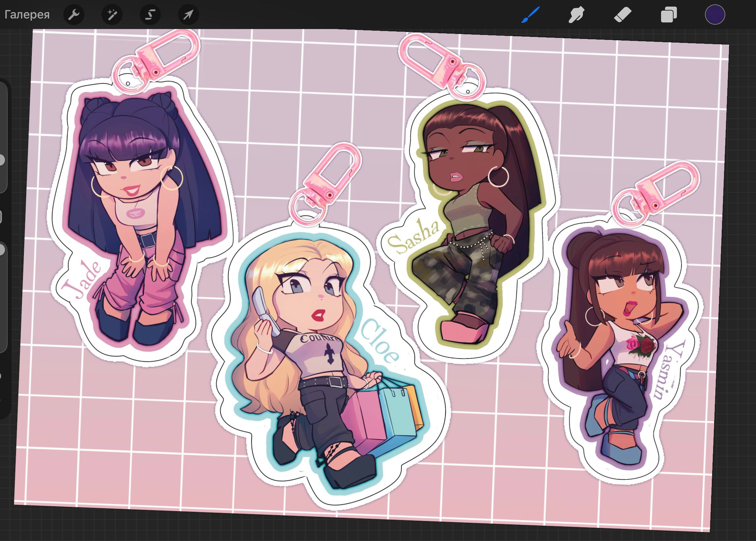Click the brush size slider handle
The image size is (756, 541).
2,160
